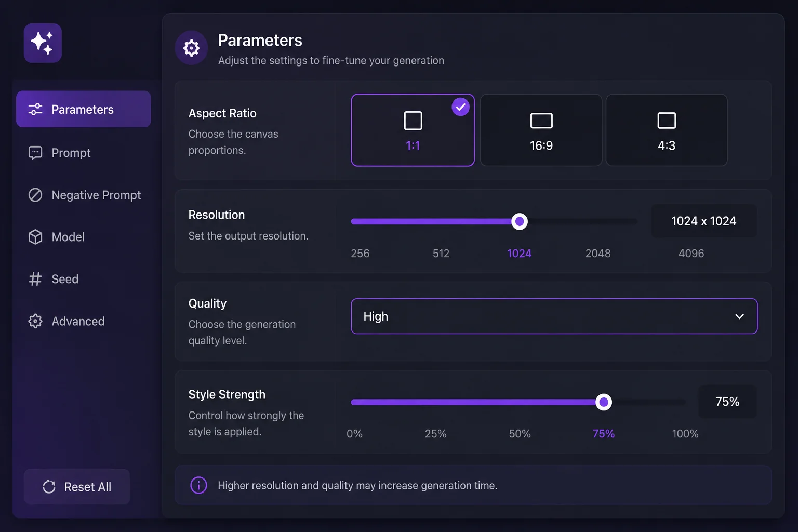Click the sliders icon in Parameters tab

35,109
